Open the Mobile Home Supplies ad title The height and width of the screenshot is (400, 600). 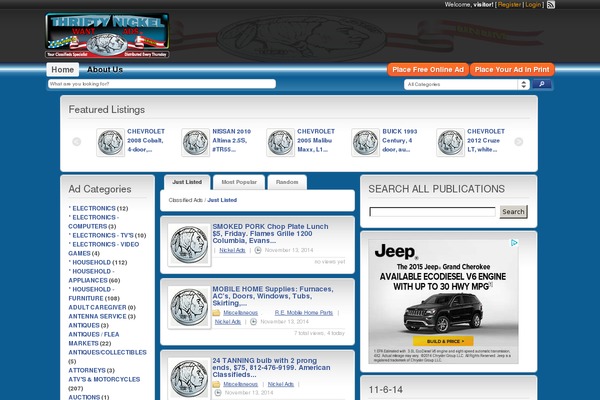click(273, 296)
